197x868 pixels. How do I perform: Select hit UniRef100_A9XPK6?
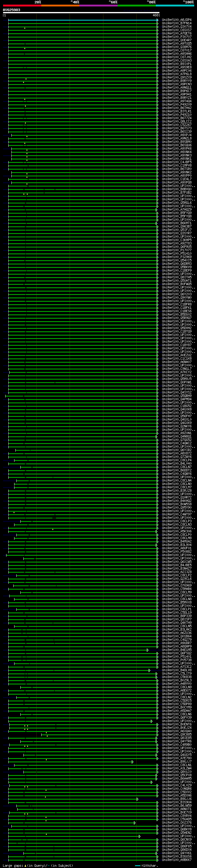tap(176, 149)
